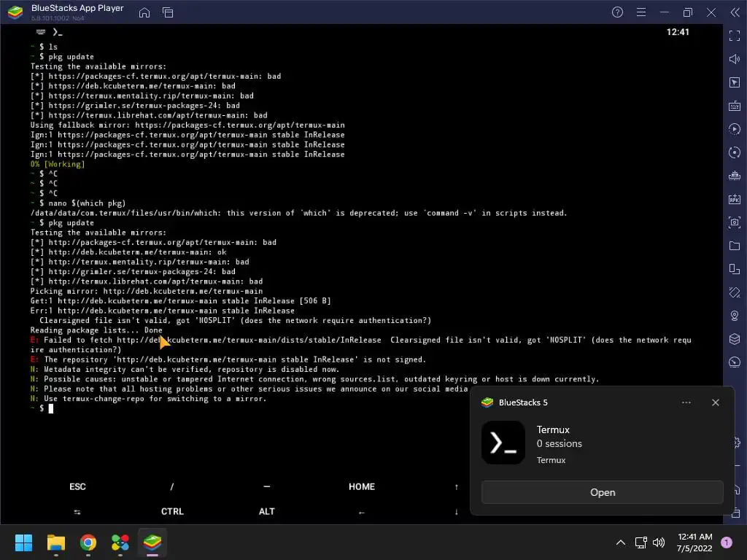
Task: Toggle the ALT modifier key
Action: click(x=267, y=511)
